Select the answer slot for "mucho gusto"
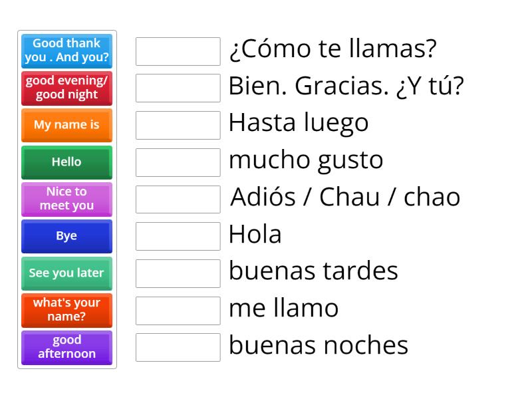Screen dimensions: 532x399 click(x=178, y=162)
